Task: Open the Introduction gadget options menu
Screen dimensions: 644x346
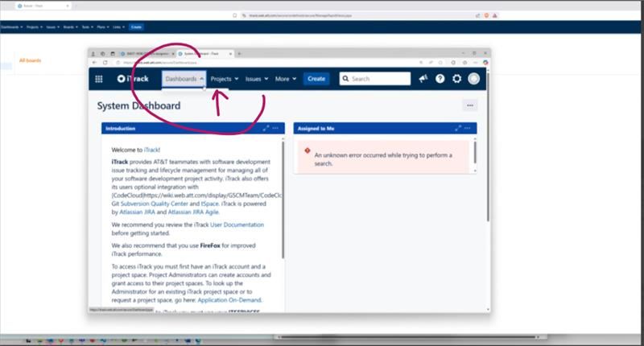Action: pos(275,128)
